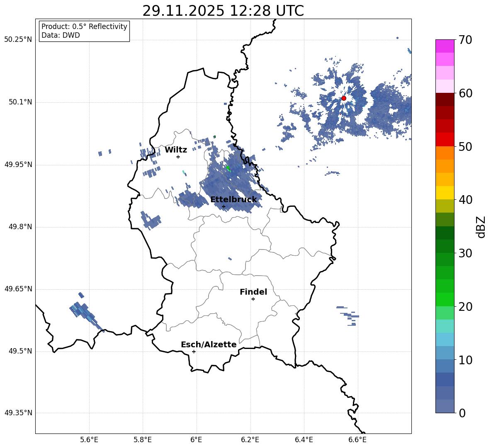Click the bright green colorbar swatch above 20

point(445,299)
